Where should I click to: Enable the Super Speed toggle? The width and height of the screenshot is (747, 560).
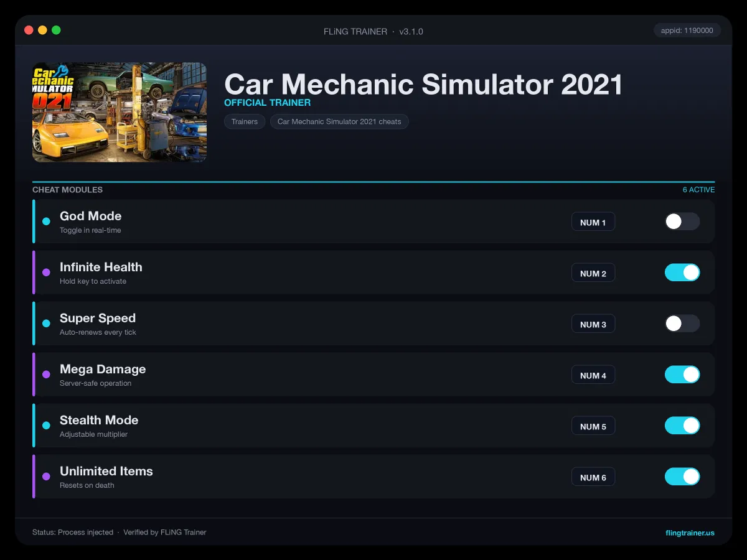[682, 324]
